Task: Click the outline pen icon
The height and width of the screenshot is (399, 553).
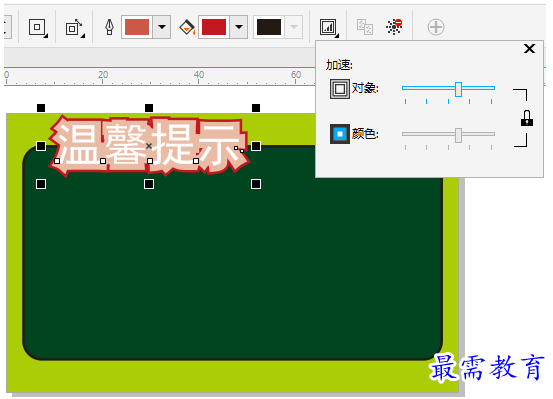Action: click(109, 27)
